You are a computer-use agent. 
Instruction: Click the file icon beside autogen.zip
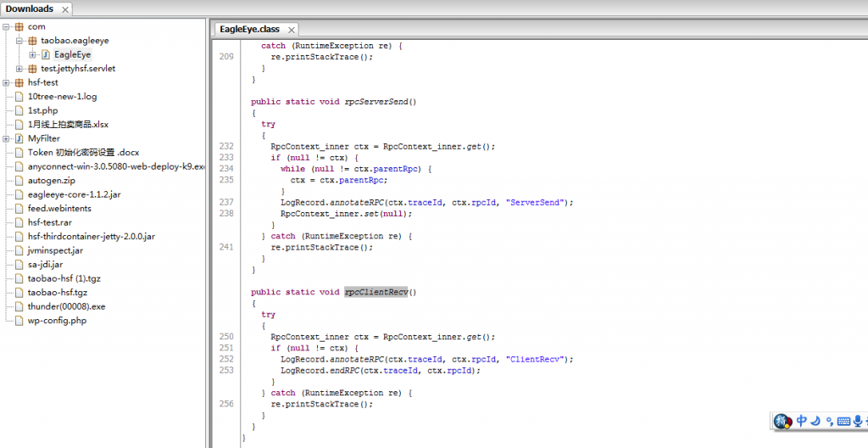(x=19, y=180)
